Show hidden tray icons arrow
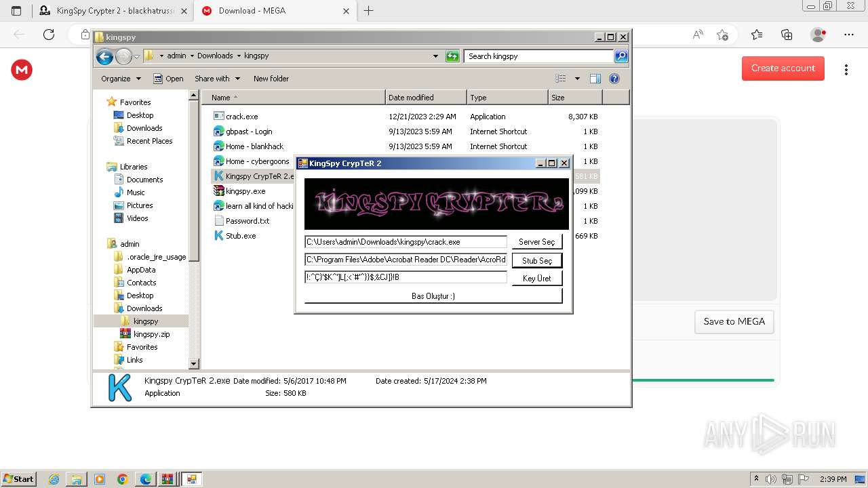 [756, 479]
